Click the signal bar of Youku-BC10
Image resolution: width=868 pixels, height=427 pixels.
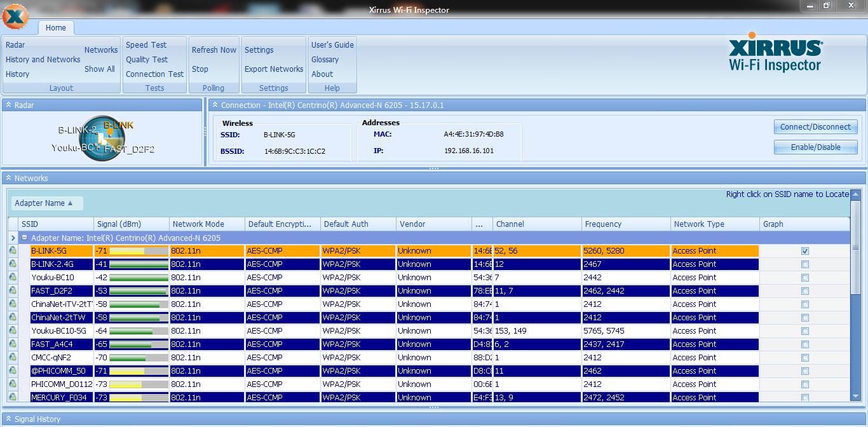(139, 278)
